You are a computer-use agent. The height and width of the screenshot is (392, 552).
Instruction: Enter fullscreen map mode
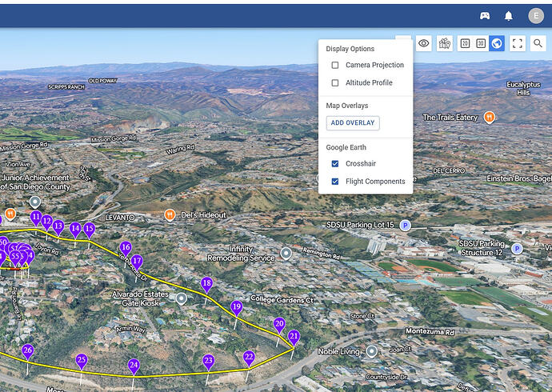(x=517, y=43)
